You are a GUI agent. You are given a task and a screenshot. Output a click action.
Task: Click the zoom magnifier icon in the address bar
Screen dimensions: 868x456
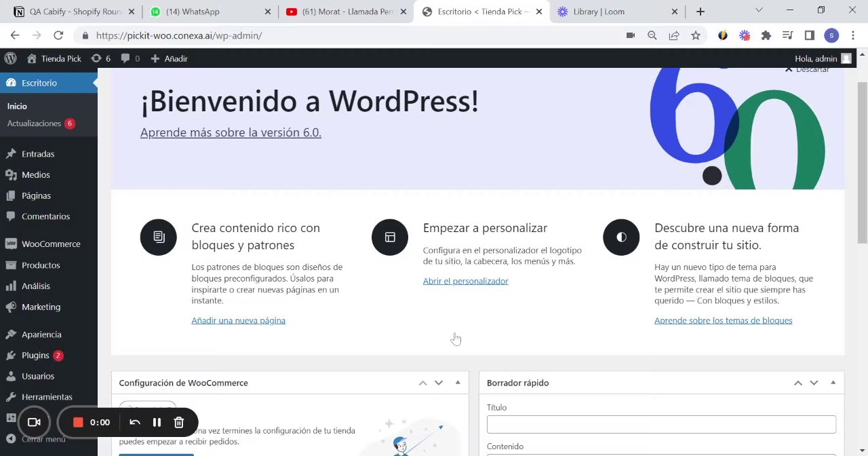click(x=652, y=35)
